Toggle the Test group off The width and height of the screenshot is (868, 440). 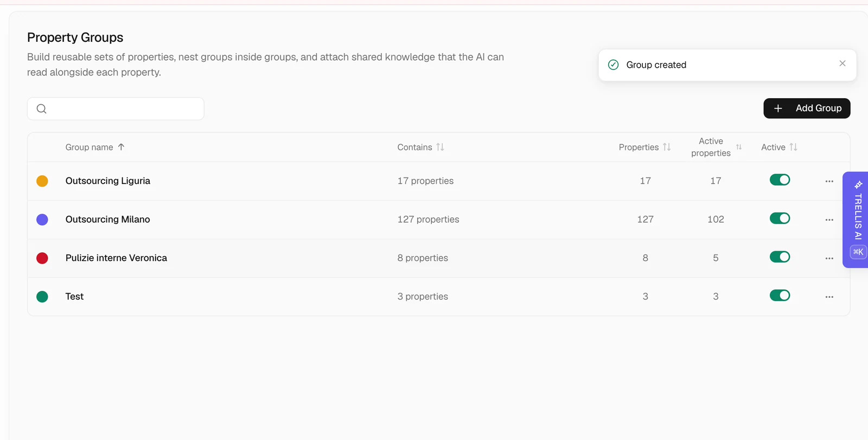pyautogui.click(x=780, y=295)
